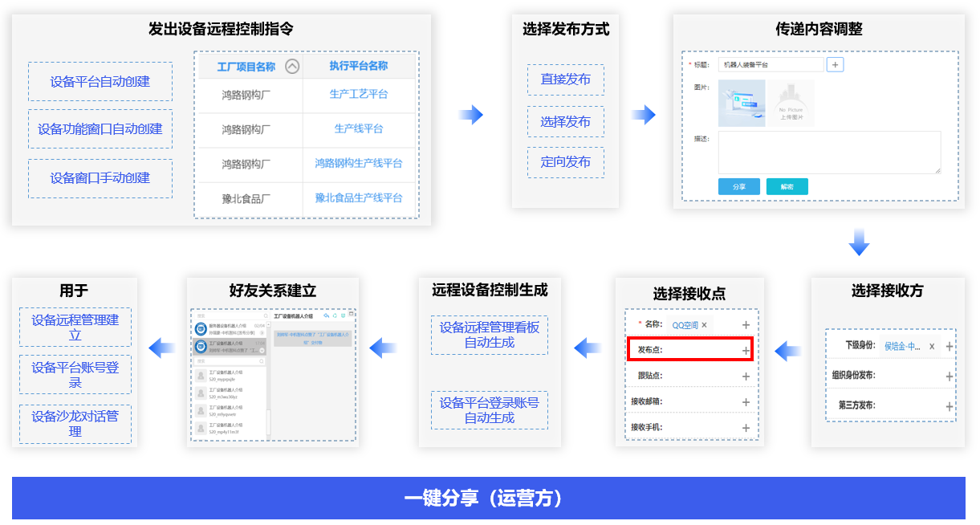Viewport: 980px width, 525px height.
Task: Click the reply arrow icon in the chat header
Action: (327, 315)
